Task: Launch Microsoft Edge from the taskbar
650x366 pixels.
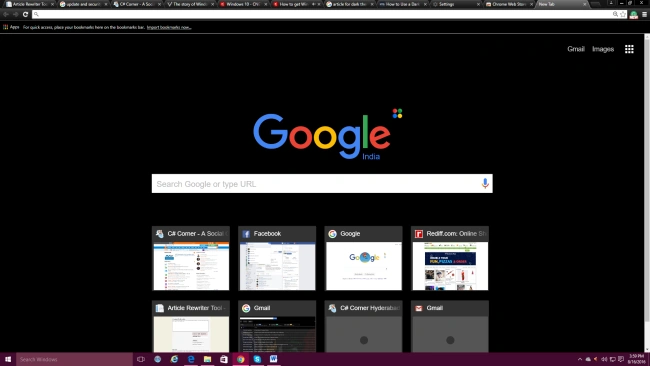Action: pos(191,359)
